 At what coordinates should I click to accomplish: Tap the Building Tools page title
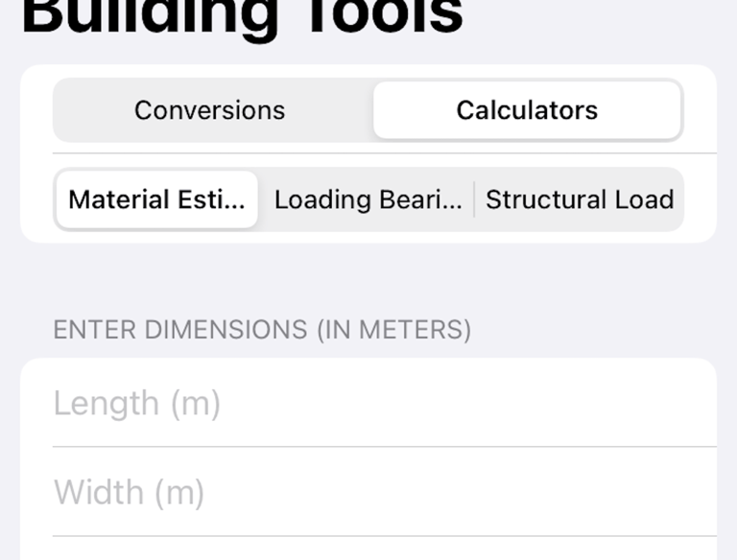pyautogui.click(x=242, y=16)
